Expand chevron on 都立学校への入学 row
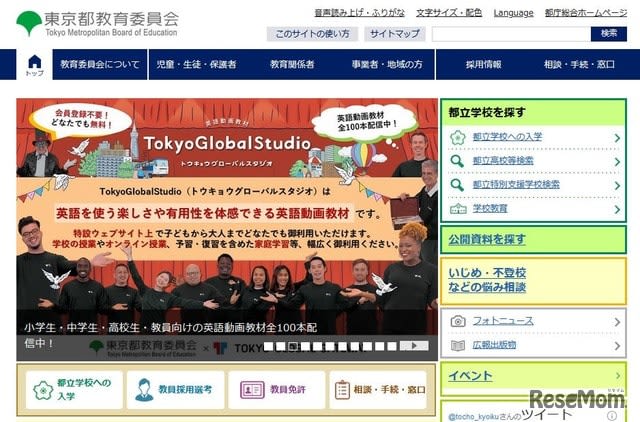 (x=617, y=138)
